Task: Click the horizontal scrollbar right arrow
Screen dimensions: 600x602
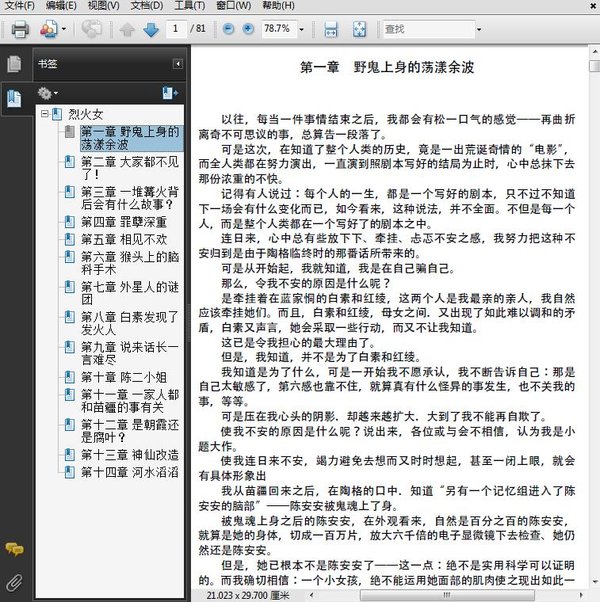Action: pyautogui.click(x=582, y=595)
